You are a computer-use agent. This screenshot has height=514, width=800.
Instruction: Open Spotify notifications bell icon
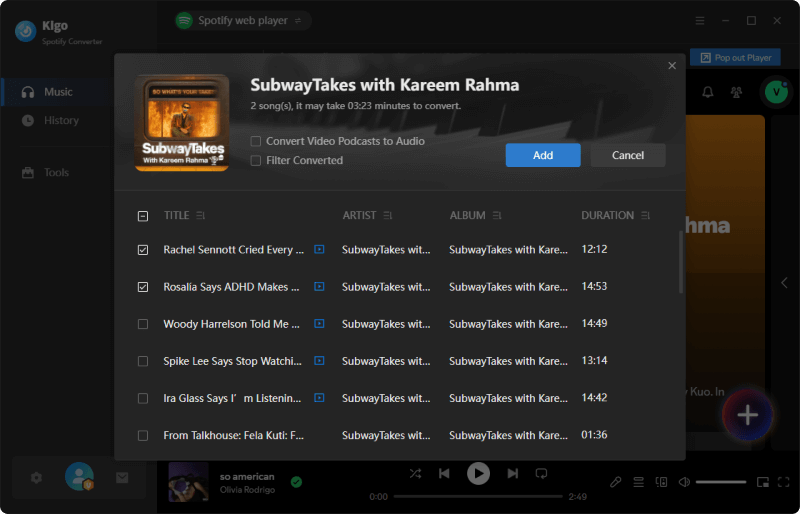(x=708, y=92)
